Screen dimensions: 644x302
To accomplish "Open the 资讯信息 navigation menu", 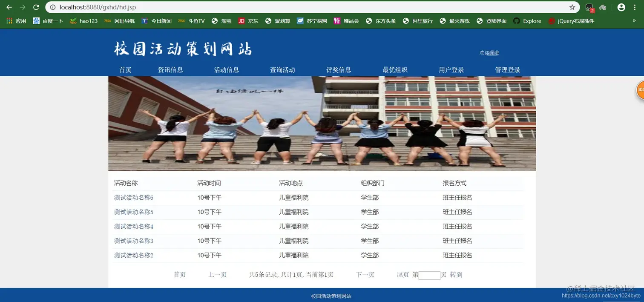I will [x=170, y=69].
